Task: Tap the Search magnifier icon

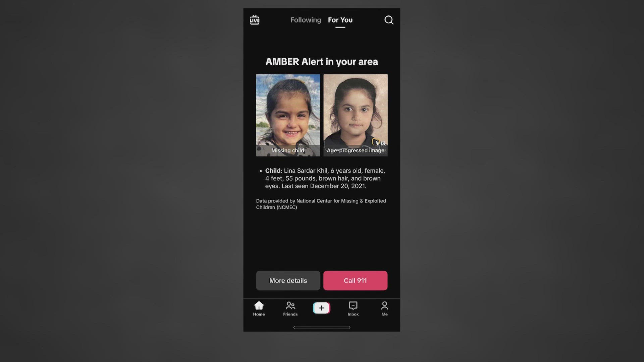Action: click(389, 19)
